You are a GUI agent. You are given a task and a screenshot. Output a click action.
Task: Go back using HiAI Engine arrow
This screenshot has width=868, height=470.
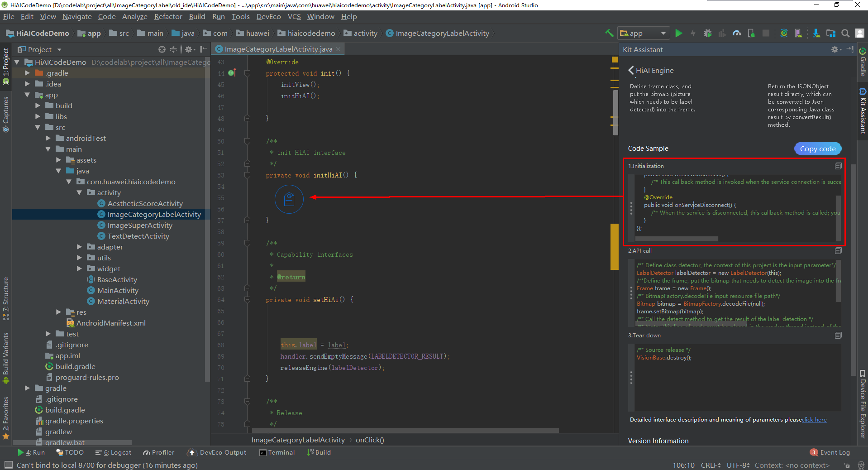tap(631, 70)
